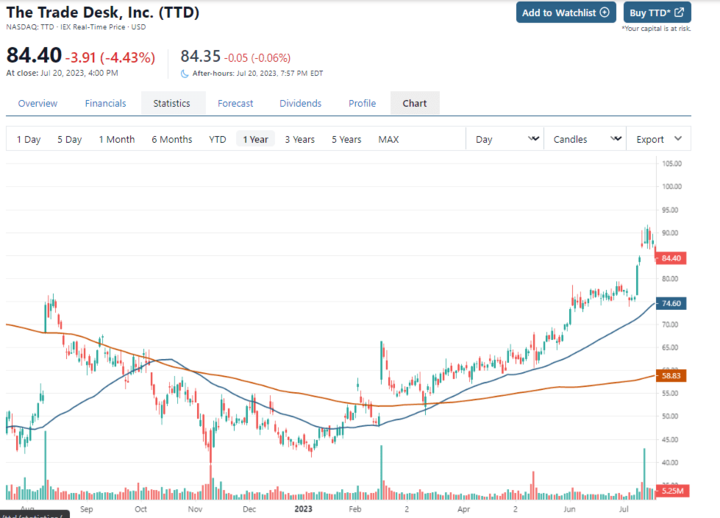Click the 'The Trade Desk, Inc. (TTD)' heading
Viewport: 720px width, 518px height.
pos(103,12)
